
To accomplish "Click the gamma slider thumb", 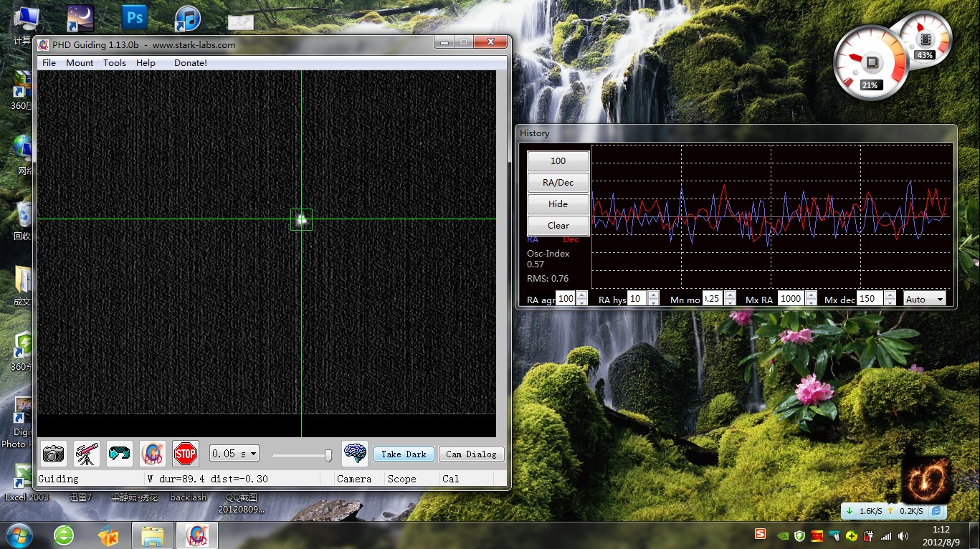I will pyautogui.click(x=328, y=455).
